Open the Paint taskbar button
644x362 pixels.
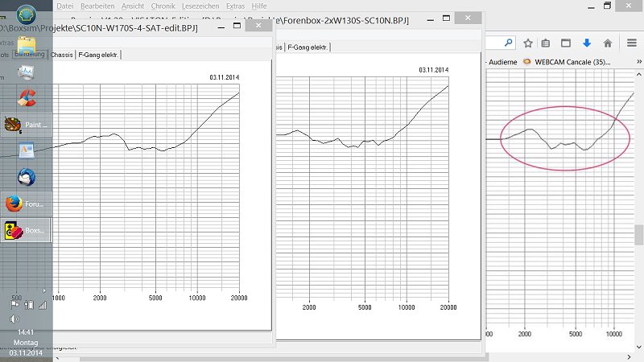(26, 125)
